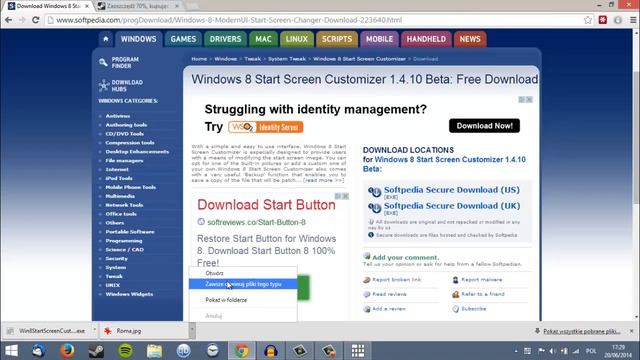640x360 pixels.
Task: Close the Download Start Button ad
Action: tap(345, 196)
